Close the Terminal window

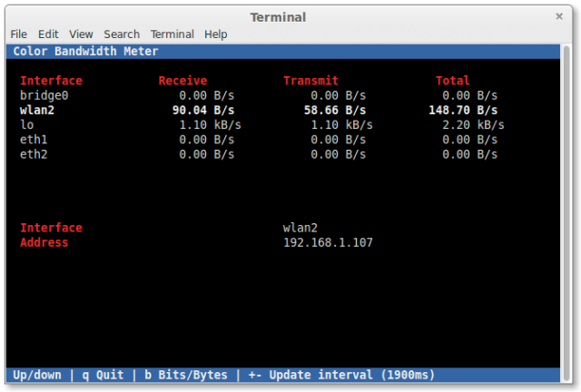[x=559, y=16]
